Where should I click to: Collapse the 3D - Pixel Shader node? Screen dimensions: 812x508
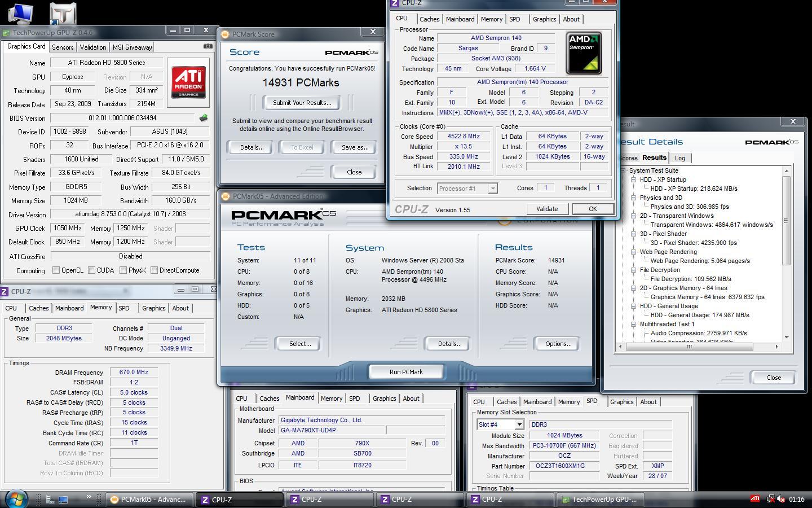click(634, 234)
